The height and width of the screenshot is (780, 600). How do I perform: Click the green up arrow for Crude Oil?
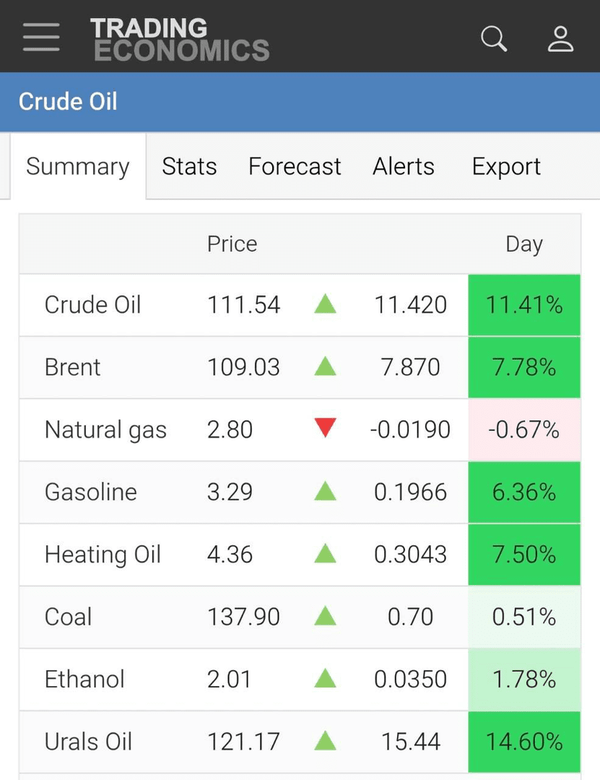(325, 304)
